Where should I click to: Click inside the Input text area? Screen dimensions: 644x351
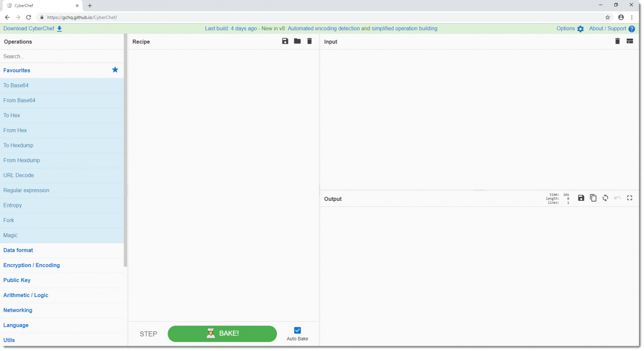point(479,120)
